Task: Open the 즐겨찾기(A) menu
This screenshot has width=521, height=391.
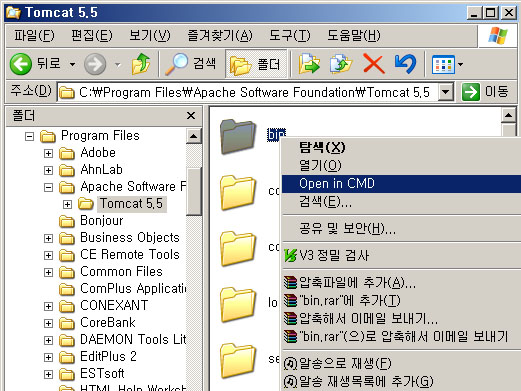Action: point(220,35)
